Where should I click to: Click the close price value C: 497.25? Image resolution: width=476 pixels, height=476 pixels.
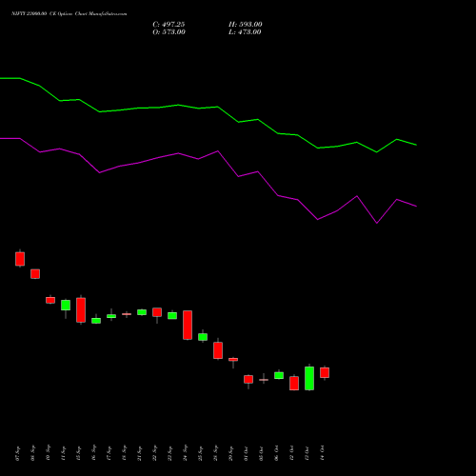(x=169, y=25)
